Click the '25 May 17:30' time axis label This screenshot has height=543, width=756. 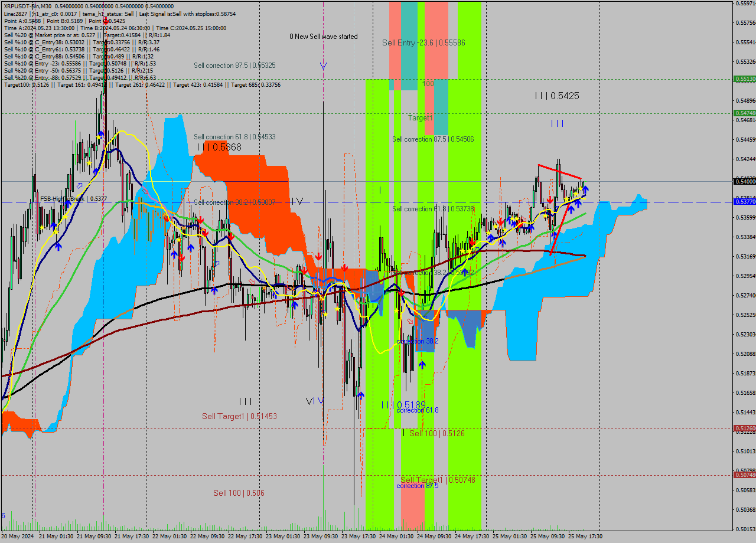tap(586, 537)
